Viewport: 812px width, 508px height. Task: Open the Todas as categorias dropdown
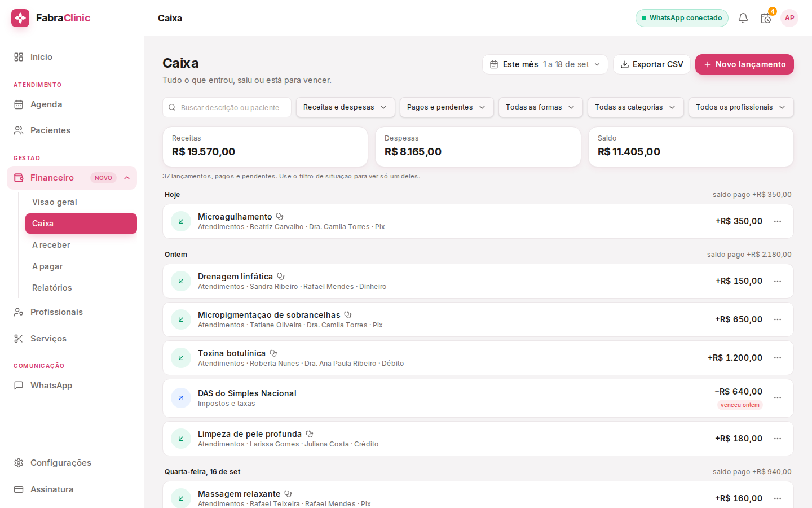coord(636,107)
